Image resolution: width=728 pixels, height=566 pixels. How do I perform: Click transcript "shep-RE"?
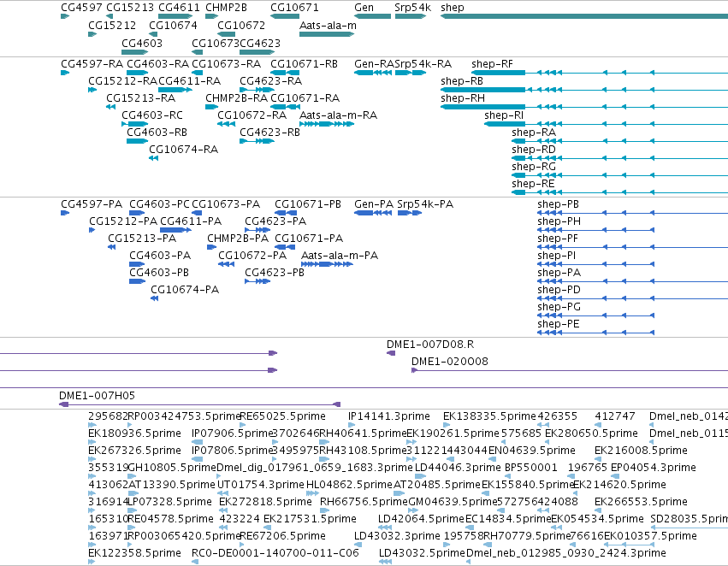(533, 184)
